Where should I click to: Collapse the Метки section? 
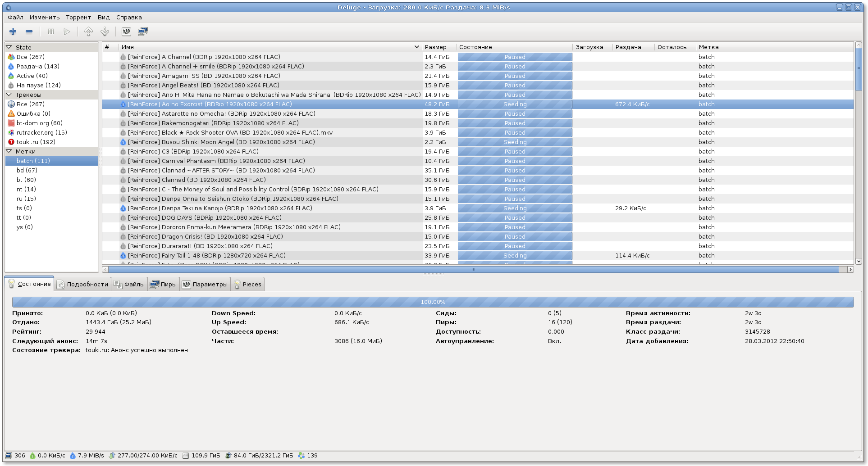coord(9,151)
